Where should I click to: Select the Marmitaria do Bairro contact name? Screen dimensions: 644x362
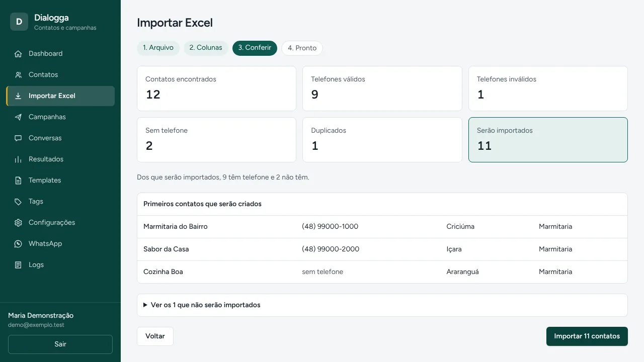(x=176, y=227)
